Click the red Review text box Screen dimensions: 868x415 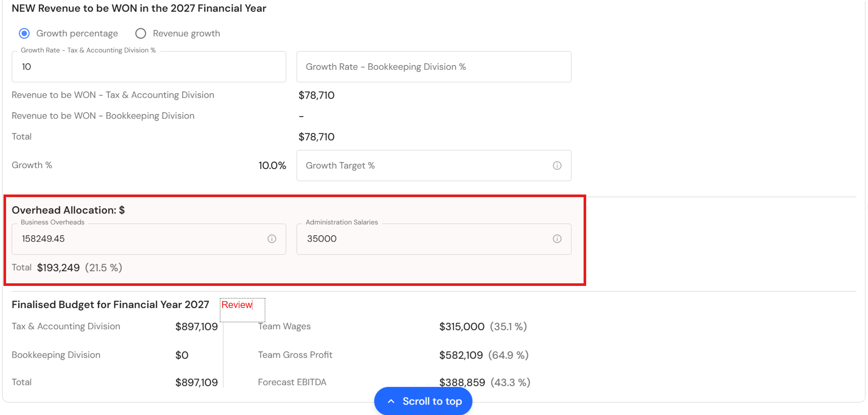242,310
